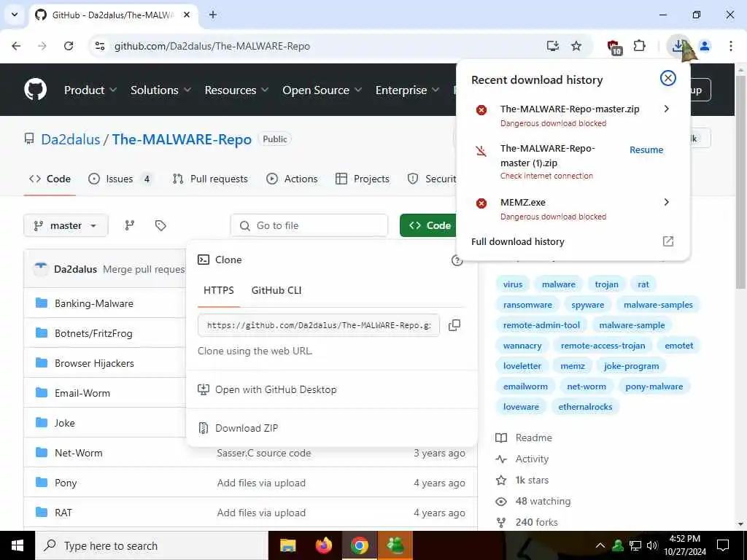Screen dimensions: 747x560
Task: Click the Chrome downloads icon in toolbar
Action: [677, 46]
